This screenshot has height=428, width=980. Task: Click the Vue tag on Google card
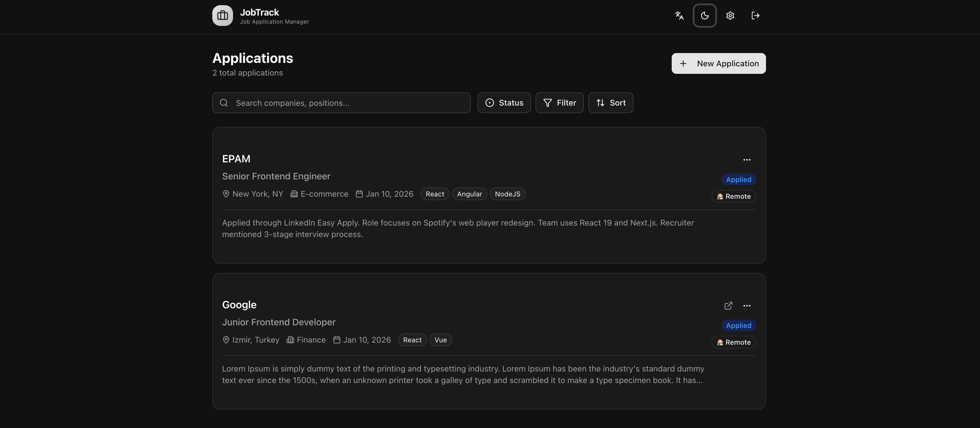(x=440, y=340)
